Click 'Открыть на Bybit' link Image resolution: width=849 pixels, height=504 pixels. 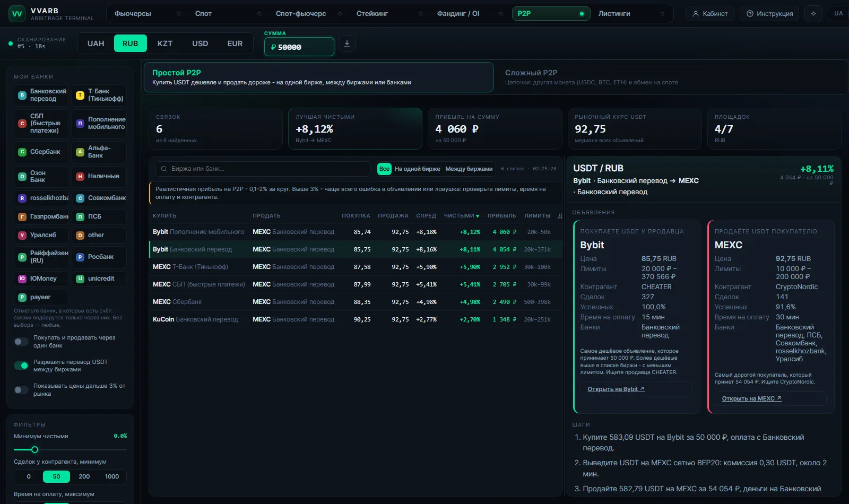[x=616, y=389]
